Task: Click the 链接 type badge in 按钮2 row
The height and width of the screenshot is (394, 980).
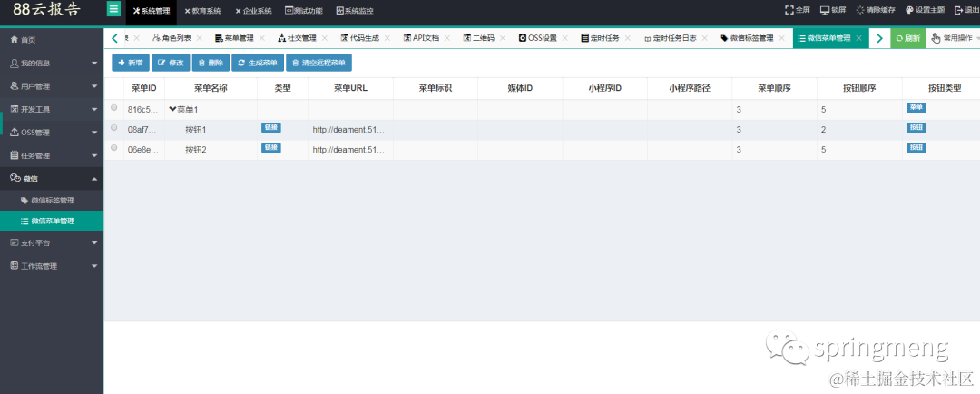Action: 271,148
